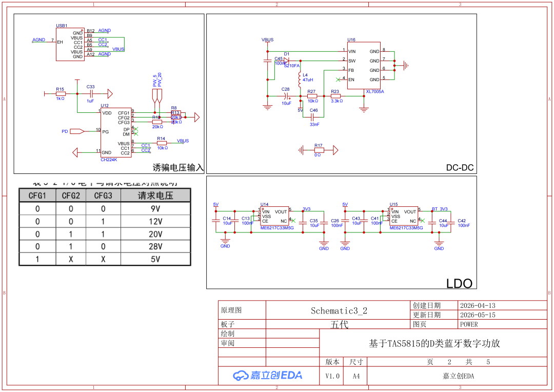The height and width of the screenshot is (392, 554).
Task: Select the C35 capacitor label
Action: (314, 221)
